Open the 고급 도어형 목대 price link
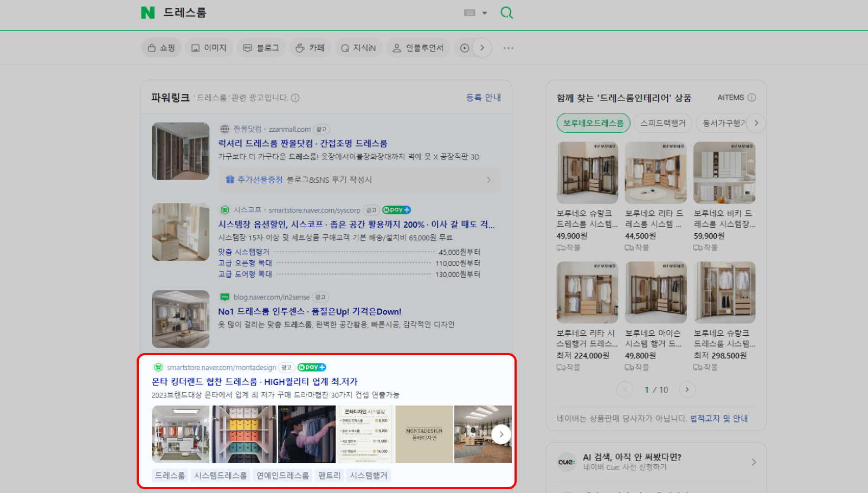Image resolution: width=868 pixels, height=493 pixels. point(245,274)
